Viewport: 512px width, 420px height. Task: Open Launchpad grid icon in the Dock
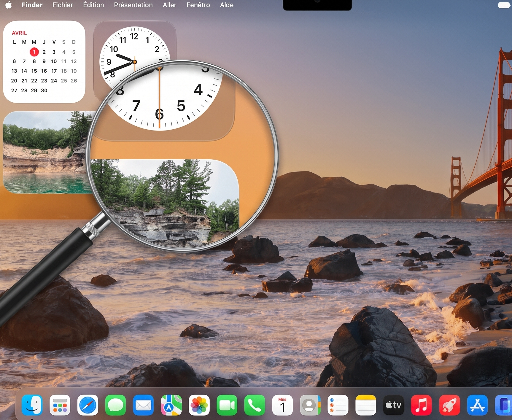pyautogui.click(x=60, y=405)
